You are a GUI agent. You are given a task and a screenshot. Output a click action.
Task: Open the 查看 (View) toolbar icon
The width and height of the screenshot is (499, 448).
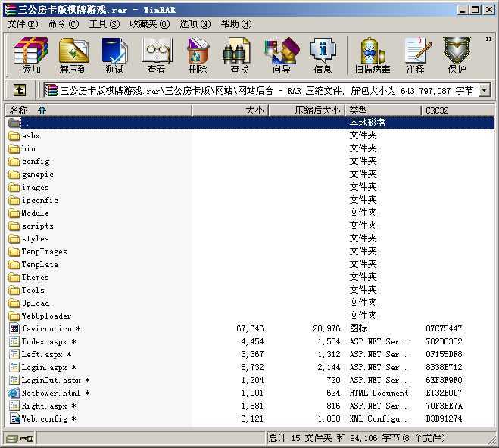point(156,55)
